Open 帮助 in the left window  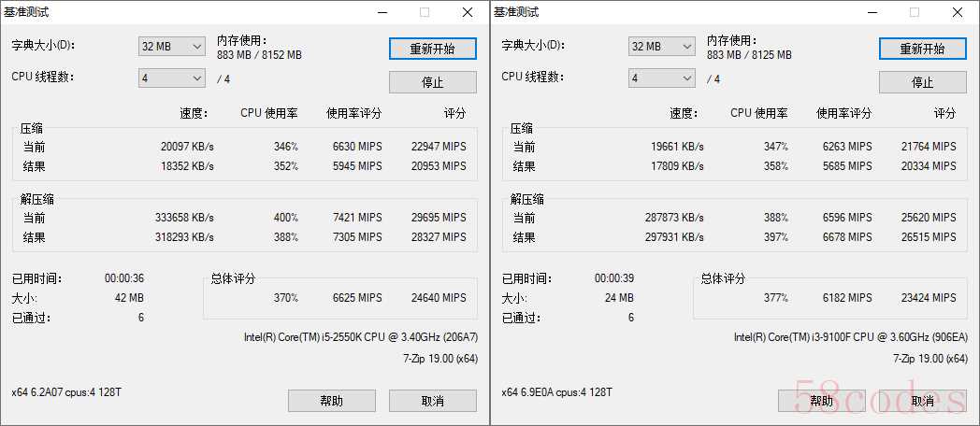(x=332, y=401)
